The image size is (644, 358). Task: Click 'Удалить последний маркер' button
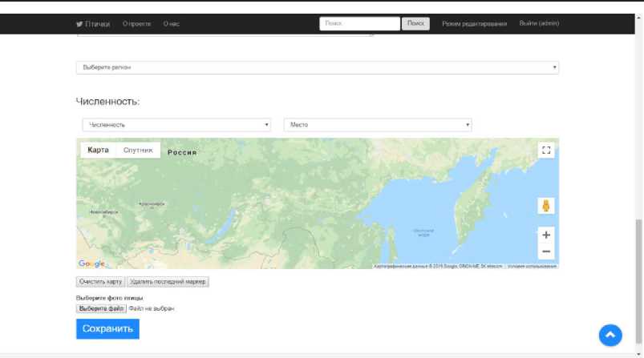168,282
